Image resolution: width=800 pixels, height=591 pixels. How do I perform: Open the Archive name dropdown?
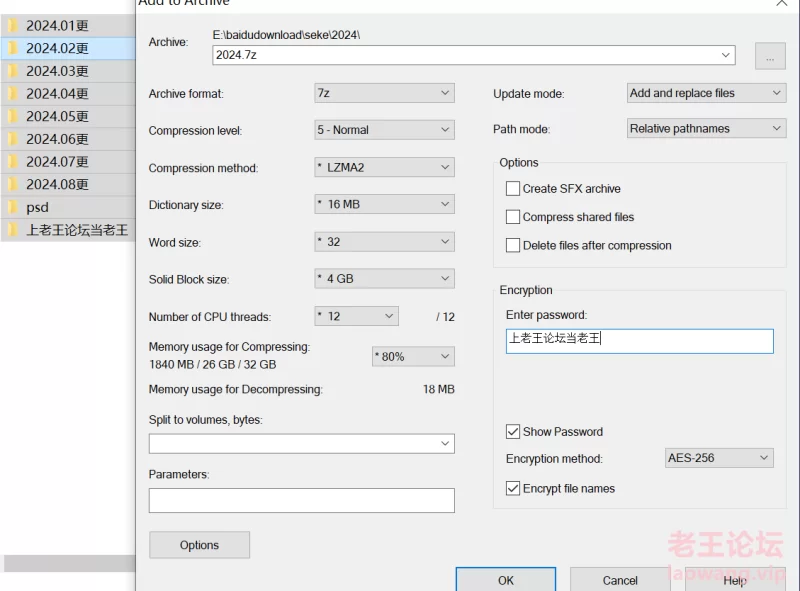point(725,55)
